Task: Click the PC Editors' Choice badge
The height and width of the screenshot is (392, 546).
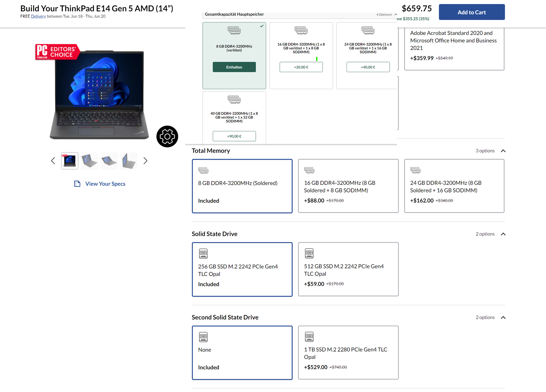Action: (x=58, y=52)
